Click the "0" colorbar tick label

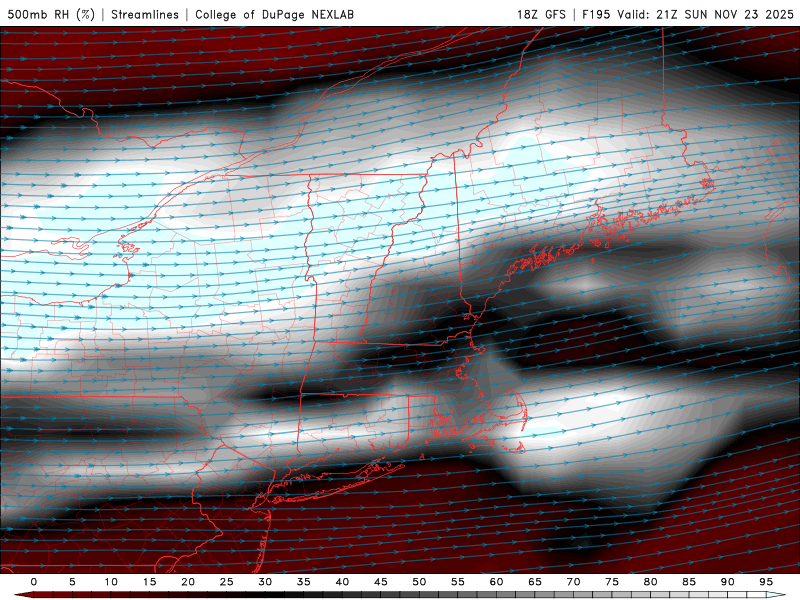(34, 582)
